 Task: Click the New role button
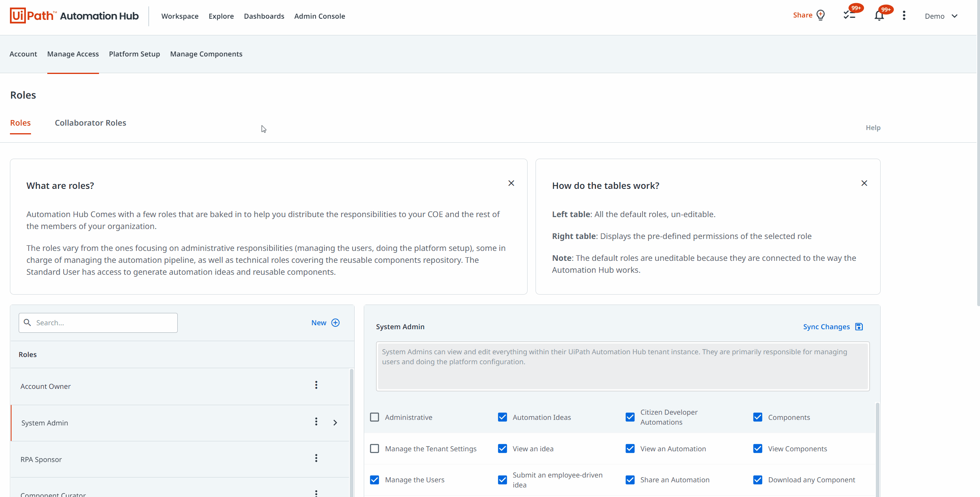point(325,323)
